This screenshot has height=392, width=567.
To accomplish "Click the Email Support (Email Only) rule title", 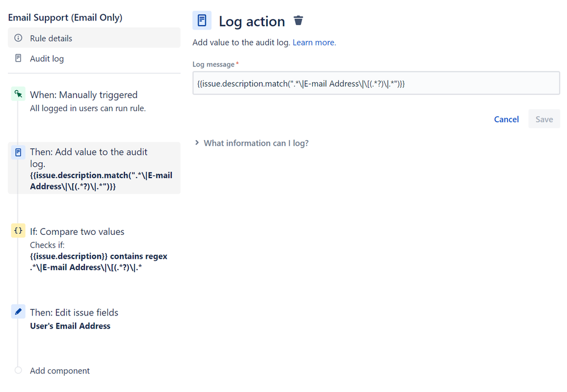I will (x=65, y=18).
